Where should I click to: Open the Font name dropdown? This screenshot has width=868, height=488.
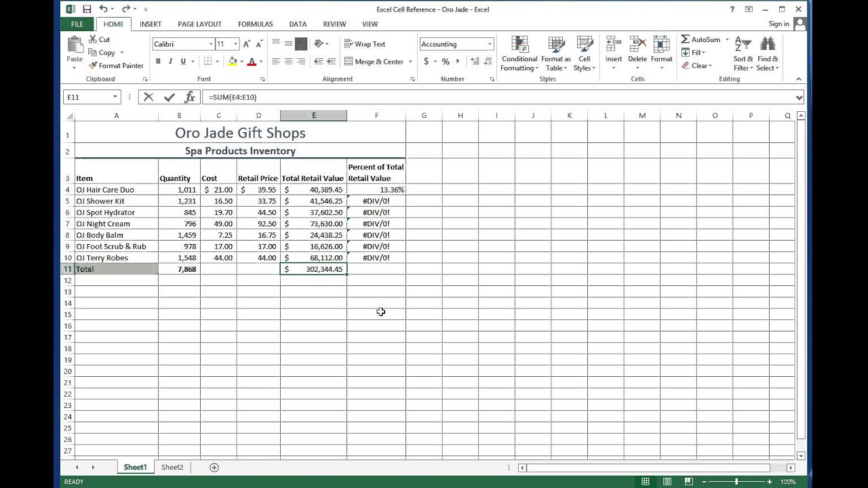click(x=211, y=44)
